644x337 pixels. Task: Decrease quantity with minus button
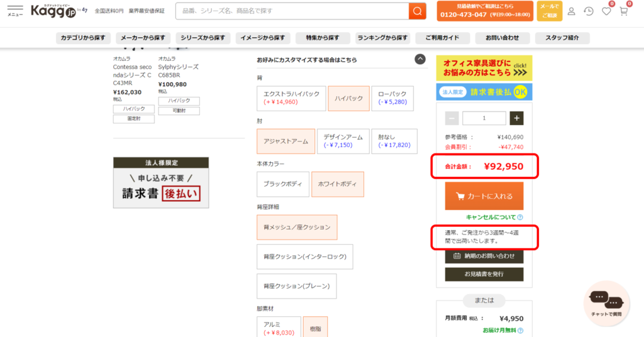point(452,118)
